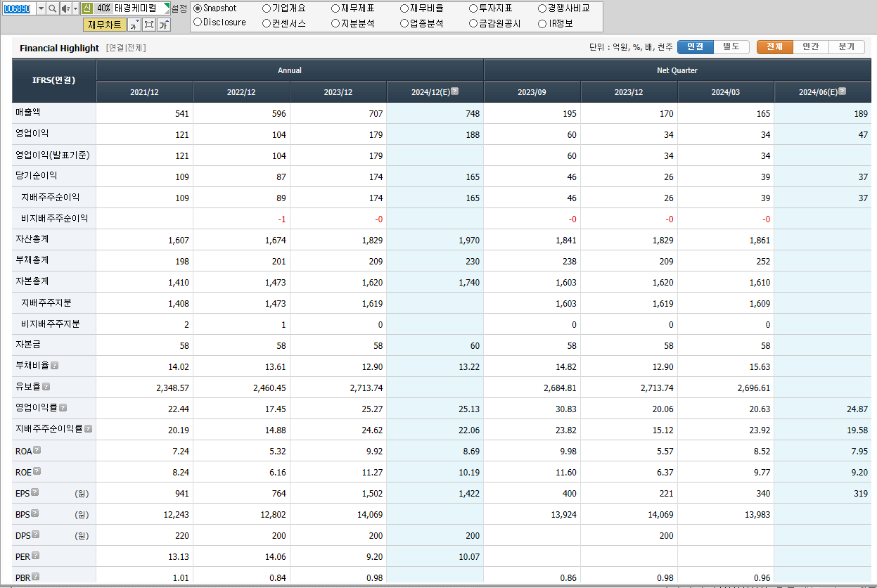Click the 영업이익(발표기준) row label
The width and height of the screenshot is (877, 588).
53,155
